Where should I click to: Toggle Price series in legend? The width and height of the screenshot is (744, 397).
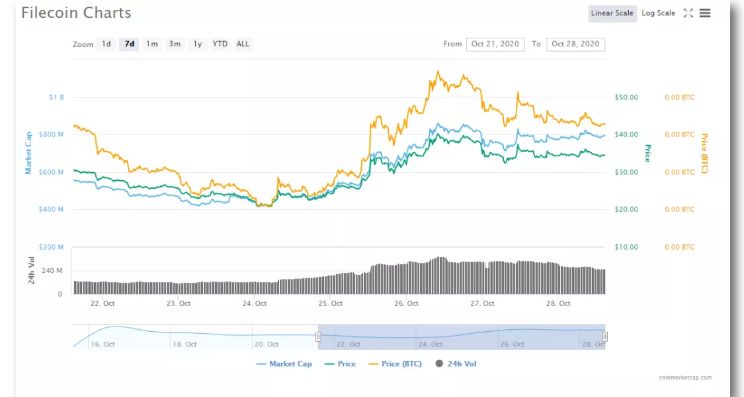pos(340,364)
